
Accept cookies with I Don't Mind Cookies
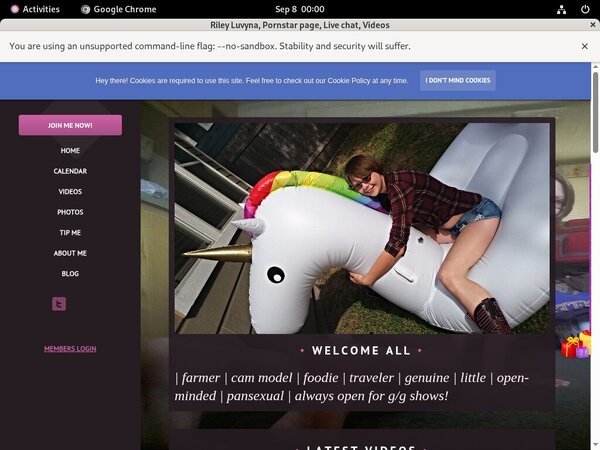click(457, 80)
